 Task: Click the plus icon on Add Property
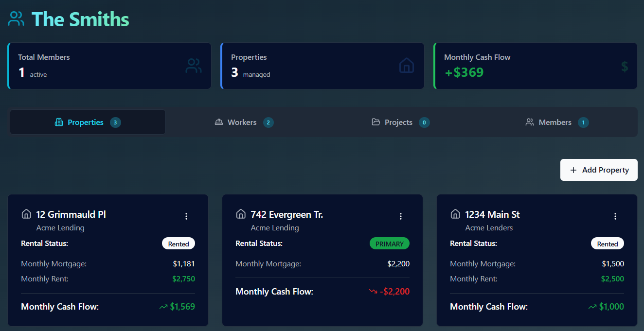pyautogui.click(x=573, y=170)
